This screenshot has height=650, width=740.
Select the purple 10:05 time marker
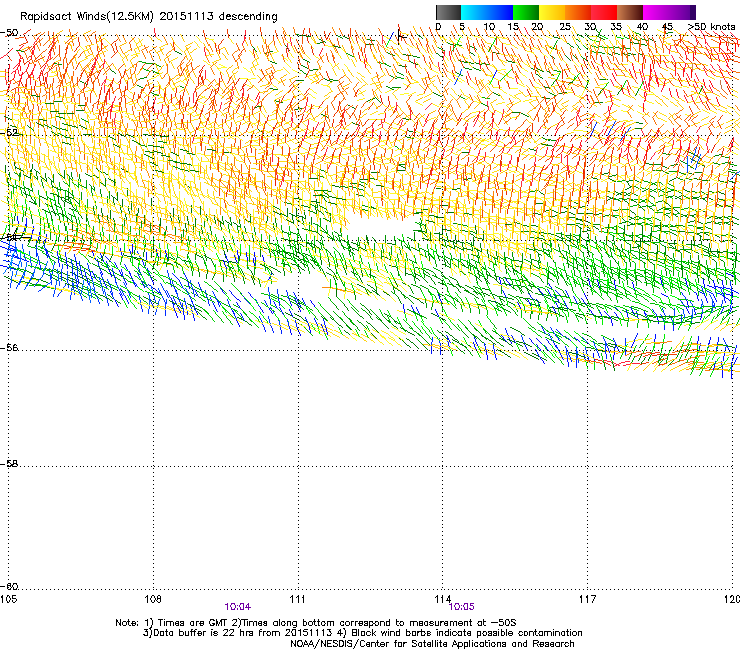(461, 607)
